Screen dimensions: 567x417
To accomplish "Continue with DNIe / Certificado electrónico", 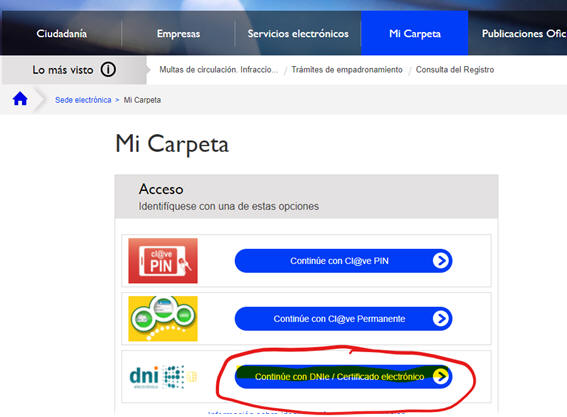I will coord(344,376).
